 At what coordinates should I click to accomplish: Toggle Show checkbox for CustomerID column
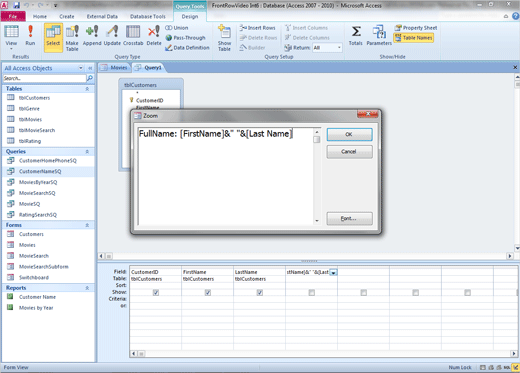point(156,292)
